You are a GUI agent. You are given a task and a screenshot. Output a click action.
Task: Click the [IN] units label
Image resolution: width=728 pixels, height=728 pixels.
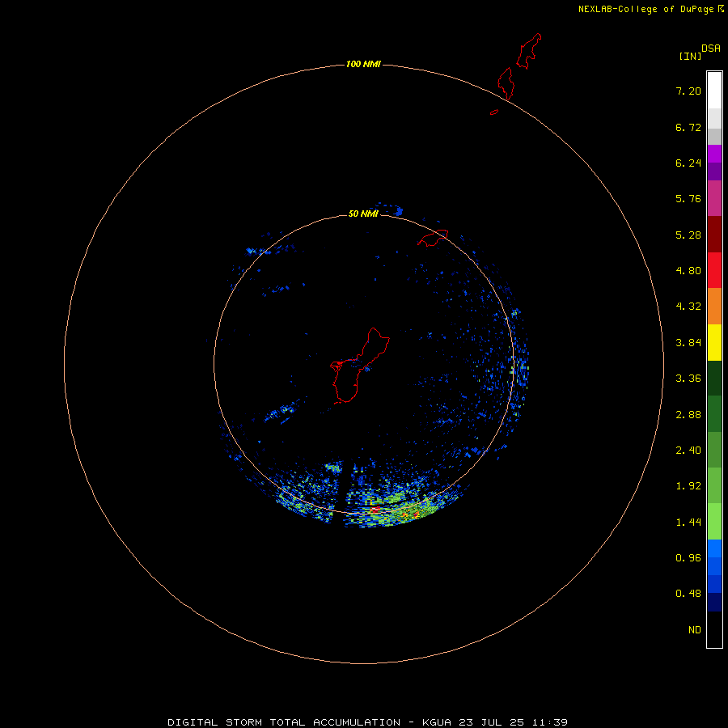click(690, 56)
